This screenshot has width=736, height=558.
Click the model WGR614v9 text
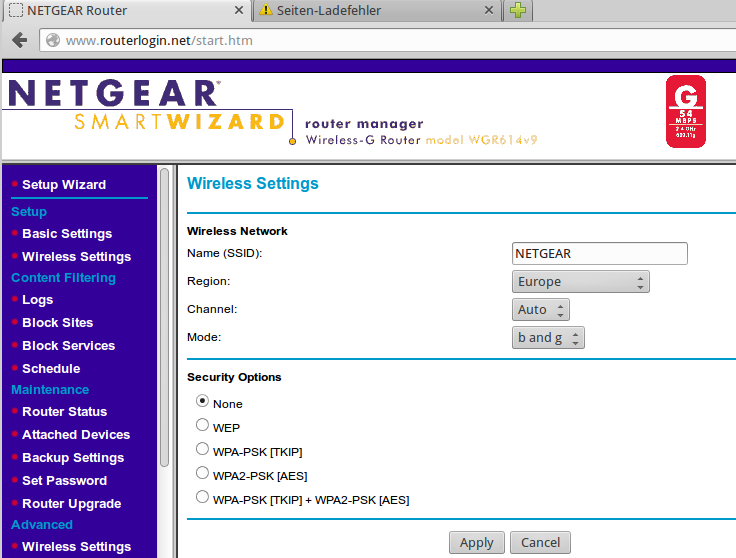click(481, 140)
